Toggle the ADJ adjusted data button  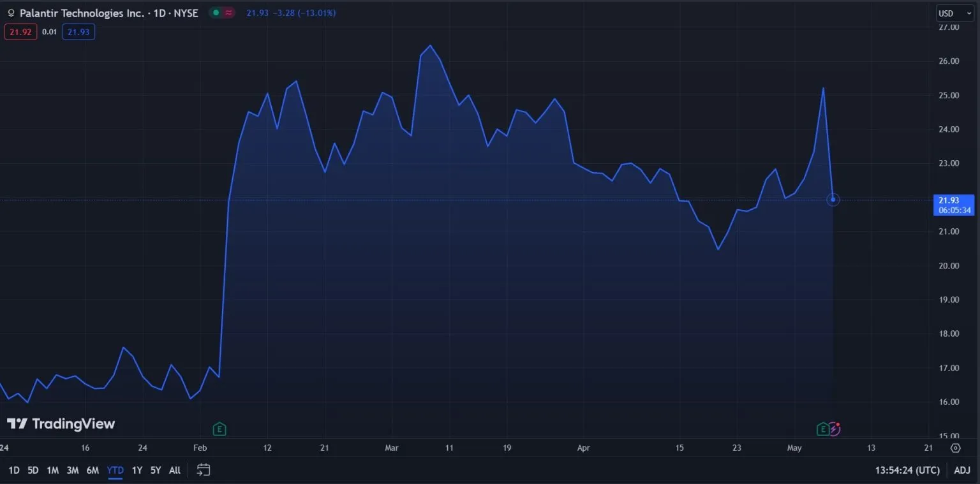(x=962, y=471)
